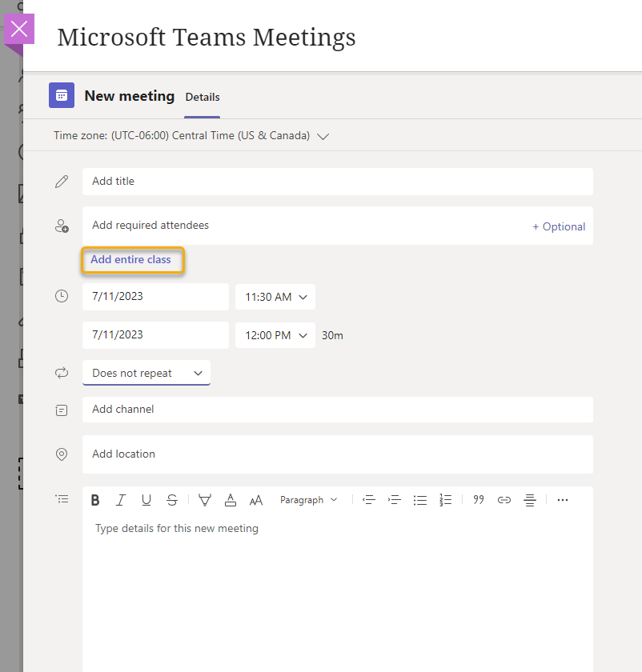This screenshot has height=672, width=642.
Task: Insert a bulleted list
Action: 419,500
